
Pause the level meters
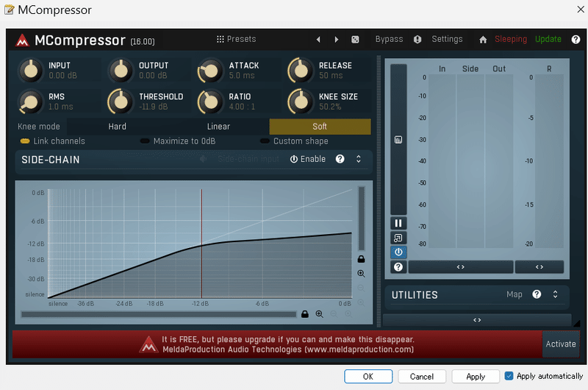[398, 224]
